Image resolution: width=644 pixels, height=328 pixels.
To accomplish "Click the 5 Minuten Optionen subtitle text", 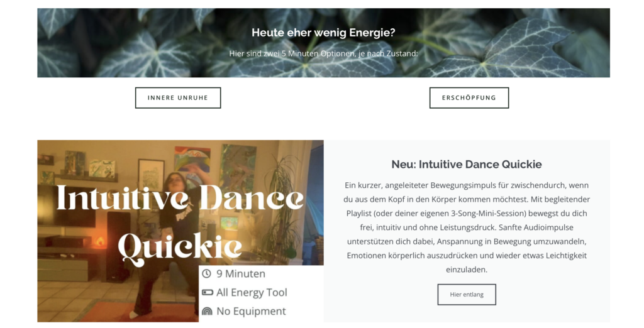I will click(x=323, y=53).
